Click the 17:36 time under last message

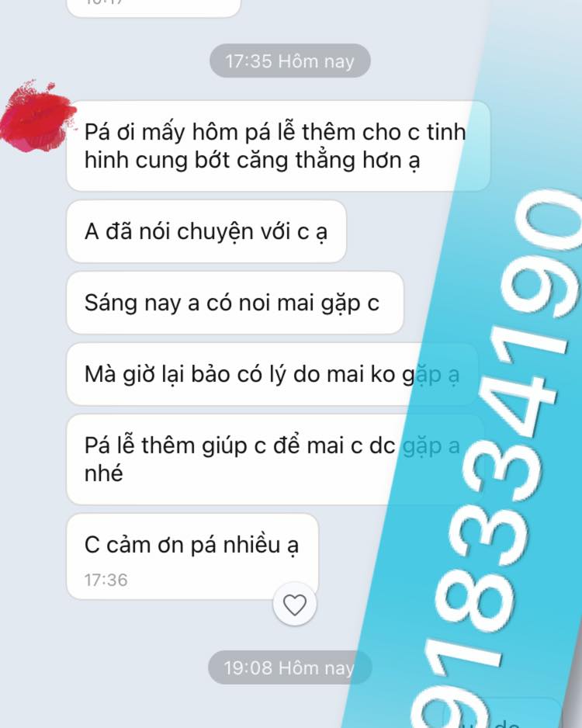[106, 580]
